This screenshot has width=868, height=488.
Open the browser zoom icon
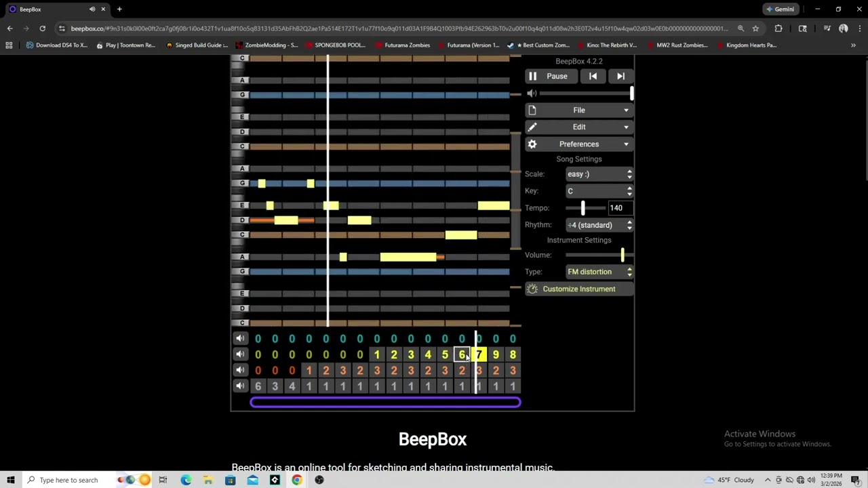click(741, 28)
